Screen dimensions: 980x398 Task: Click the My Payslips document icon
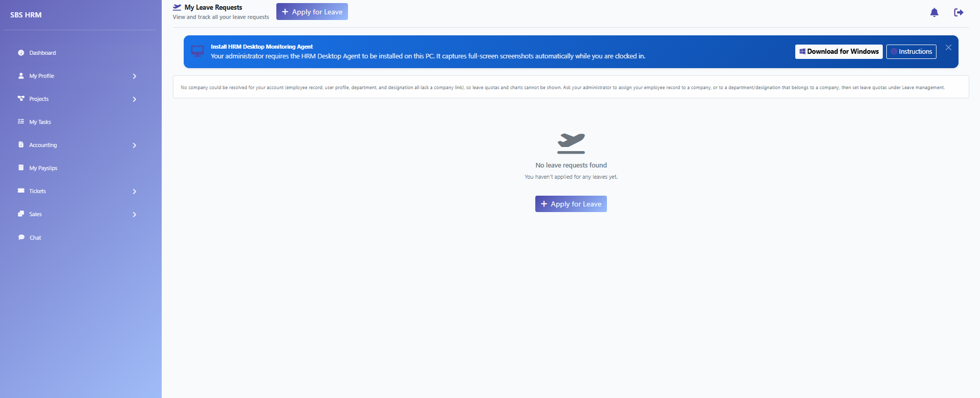coord(21,168)
